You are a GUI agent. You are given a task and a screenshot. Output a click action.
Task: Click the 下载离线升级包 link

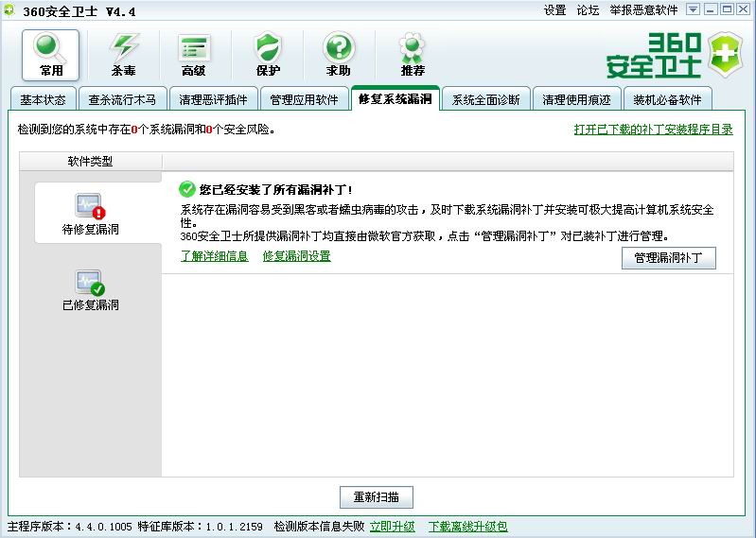tap(467, 527)
